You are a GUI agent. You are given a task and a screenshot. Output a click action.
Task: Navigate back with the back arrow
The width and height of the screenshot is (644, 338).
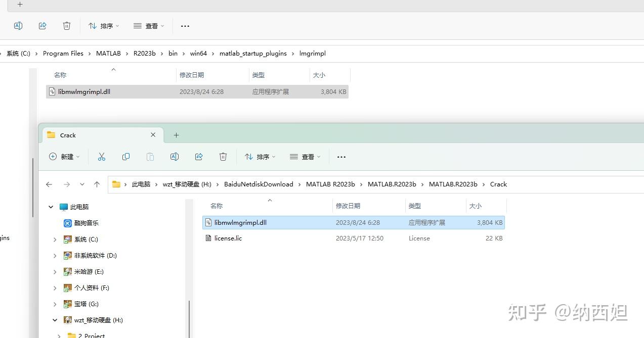[x=49, y=184]
